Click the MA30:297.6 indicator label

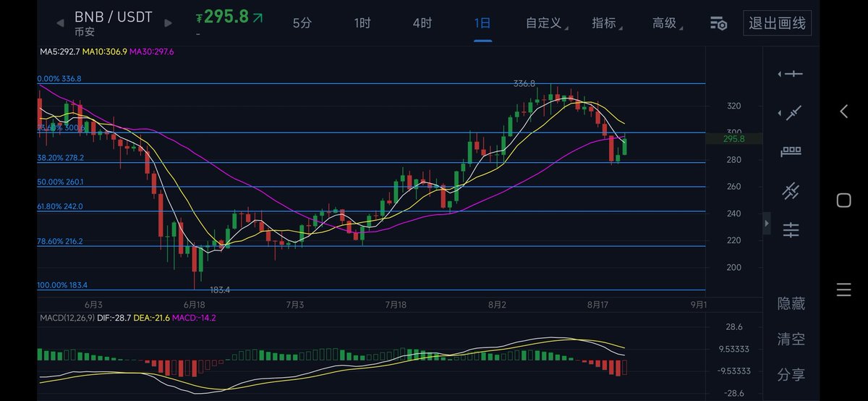click(x=152, y=52)
